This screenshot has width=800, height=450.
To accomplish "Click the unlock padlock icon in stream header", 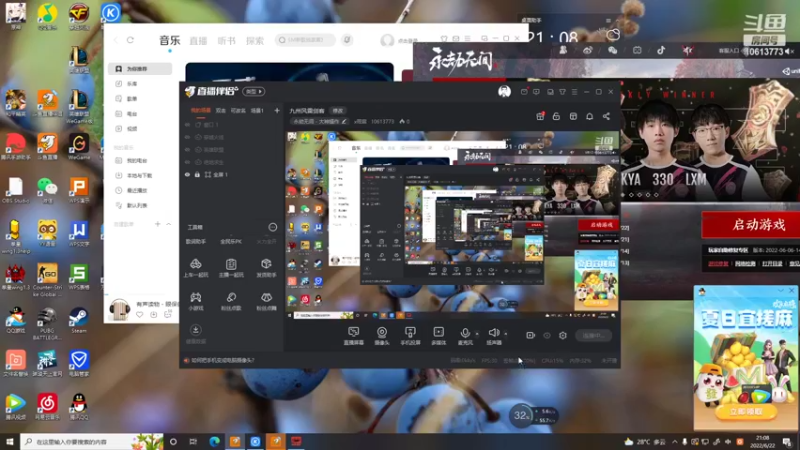I will (556, 116).
